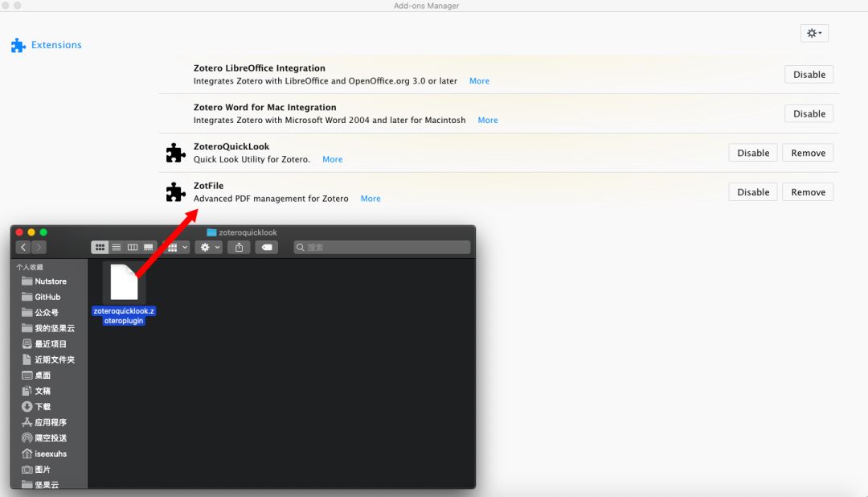Open Finder group-by arrangement dropdown
The width and height of the screenshot is (868, 497).
click(177, 247)
